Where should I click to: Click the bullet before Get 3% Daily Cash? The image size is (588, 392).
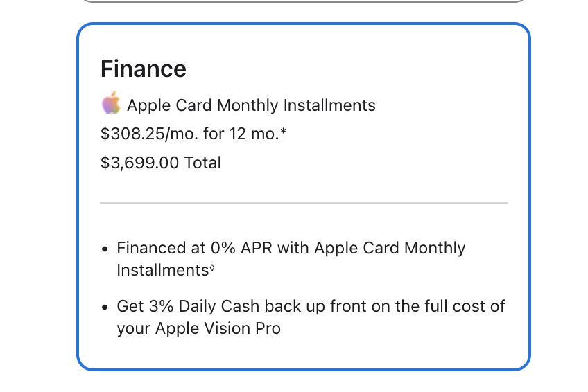click(x=105, y=307)
